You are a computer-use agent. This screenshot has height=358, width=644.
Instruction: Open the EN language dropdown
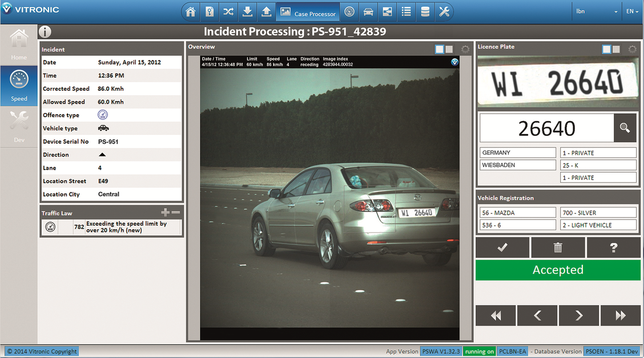click(631, 11)
